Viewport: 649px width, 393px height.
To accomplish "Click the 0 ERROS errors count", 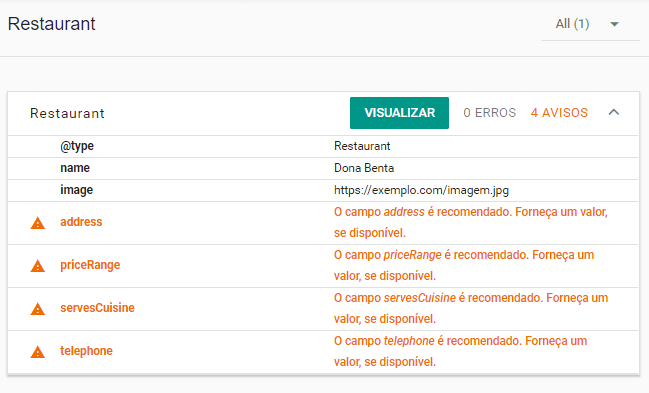I will click(490, 113).
